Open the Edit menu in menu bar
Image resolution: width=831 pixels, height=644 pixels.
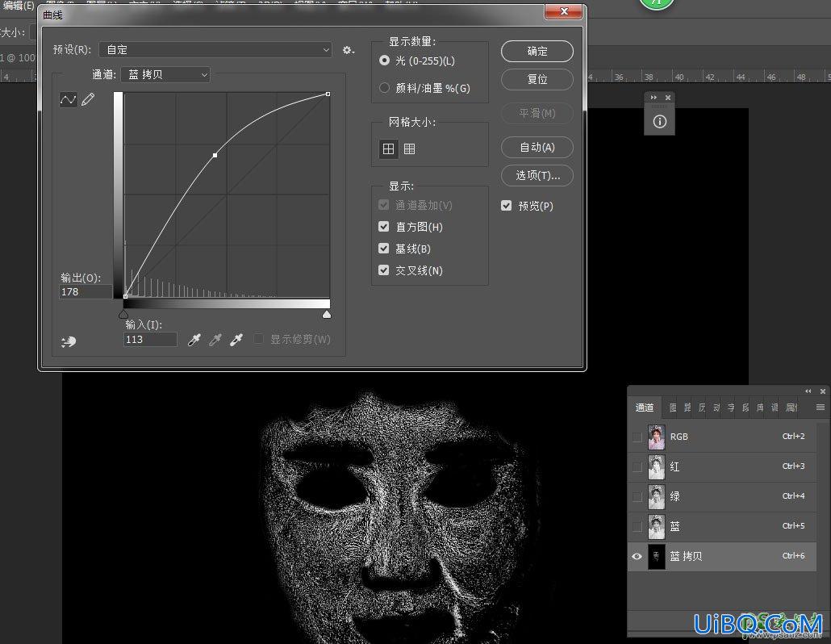[x=18, y=6]
